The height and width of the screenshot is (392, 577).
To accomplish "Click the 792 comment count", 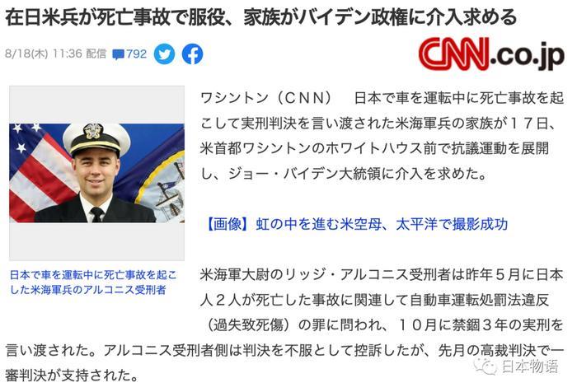I will 137,54.
